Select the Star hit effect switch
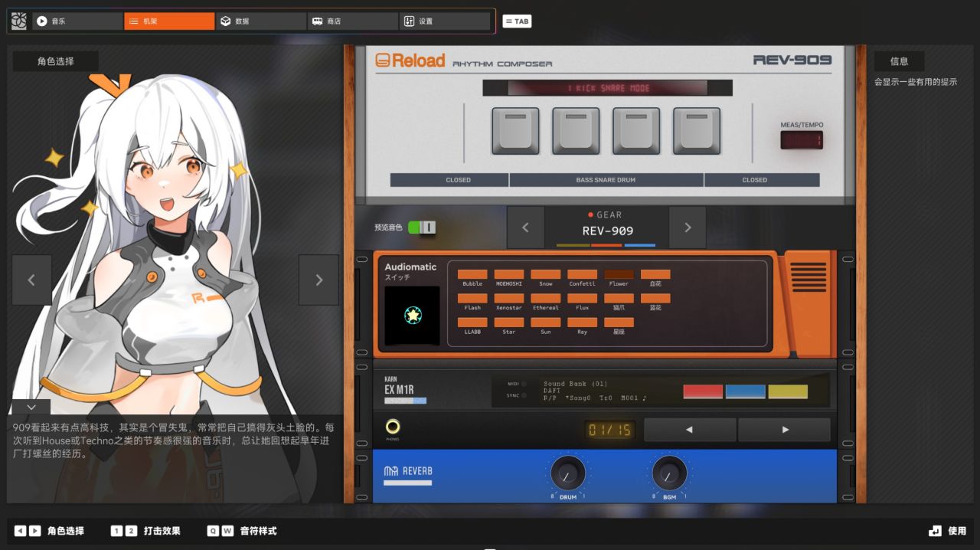Viewport: 980px width, 550px height. 509,322
